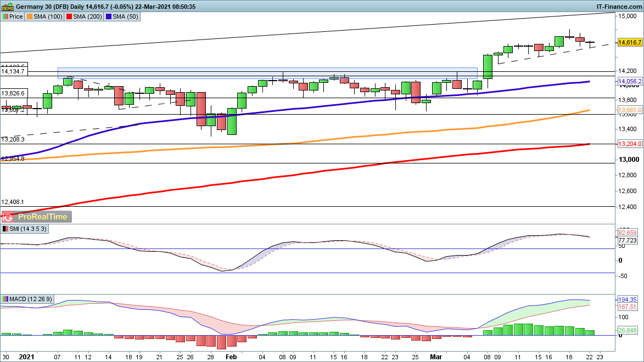Click the MACD indicator color icon
Screen dimensions: 644x362
(5, 299)
